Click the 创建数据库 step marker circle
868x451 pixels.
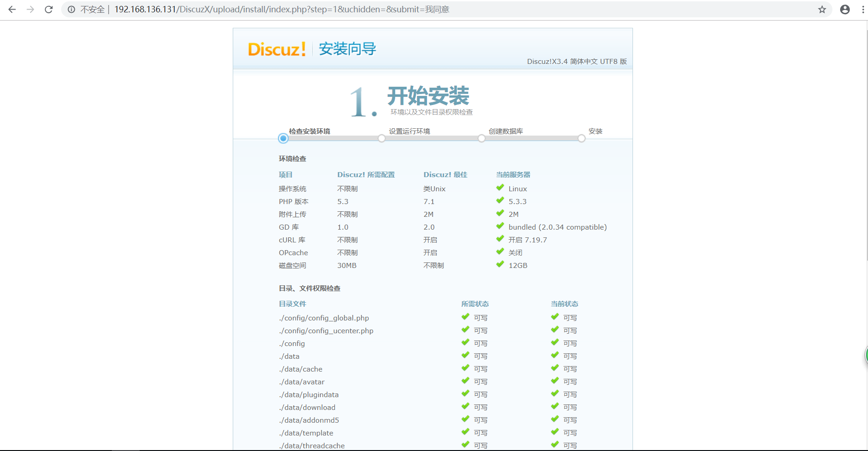click(481, 138)
